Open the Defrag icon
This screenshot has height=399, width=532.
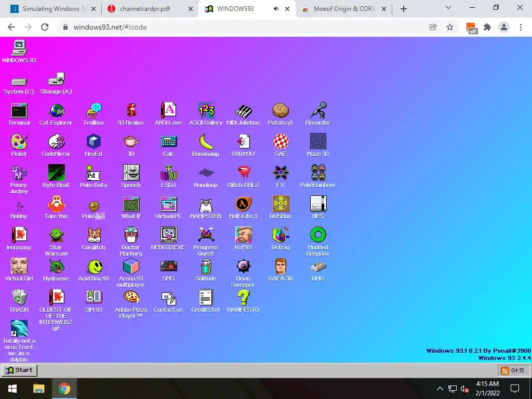pos(281,239)
